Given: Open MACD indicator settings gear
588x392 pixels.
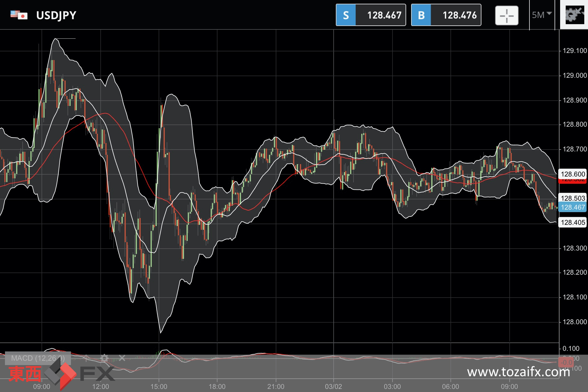Looking at the screenshot, I should pyautogui.click(x=104, y=358).
